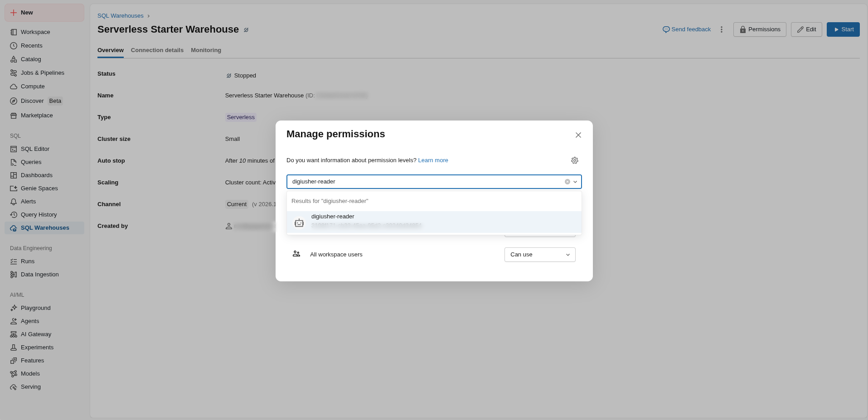Open the Runs icon
Viewport: 868px width, 420px height.
pyautogui.click(x=14, y=261)
